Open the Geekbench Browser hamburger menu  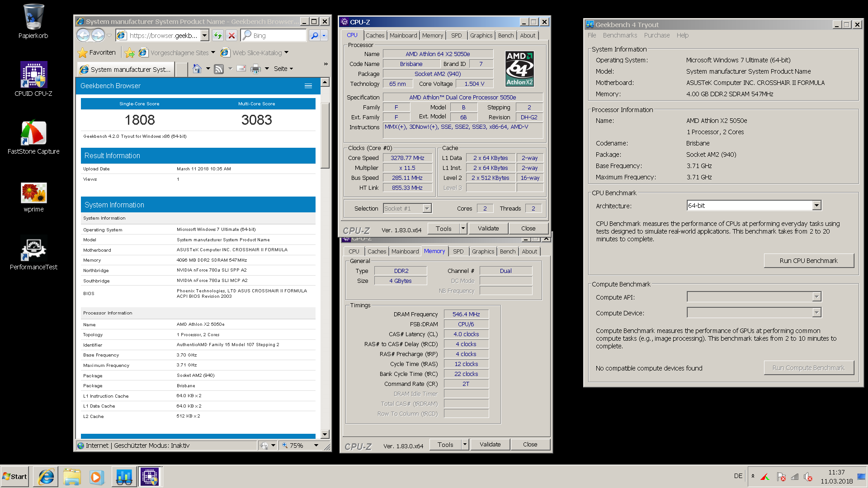tap(308, 86)
